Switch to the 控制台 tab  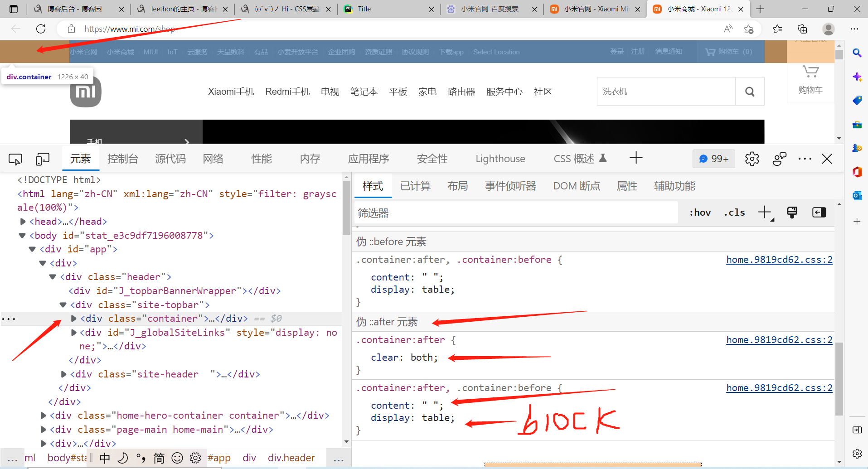(x=123, y=159)
